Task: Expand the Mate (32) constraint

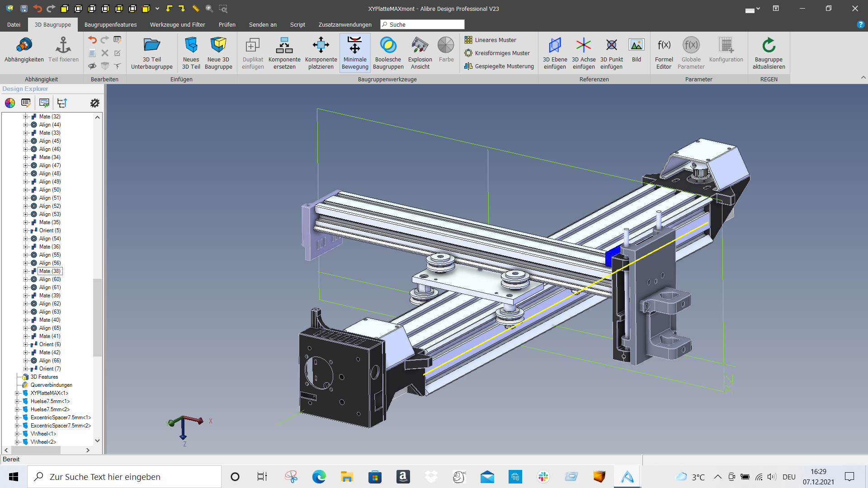Action: point(26,117)
